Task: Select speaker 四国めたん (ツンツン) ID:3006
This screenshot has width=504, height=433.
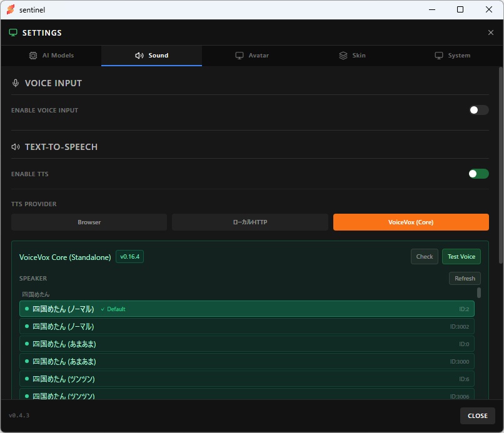Action: click(x=247, y=395)
